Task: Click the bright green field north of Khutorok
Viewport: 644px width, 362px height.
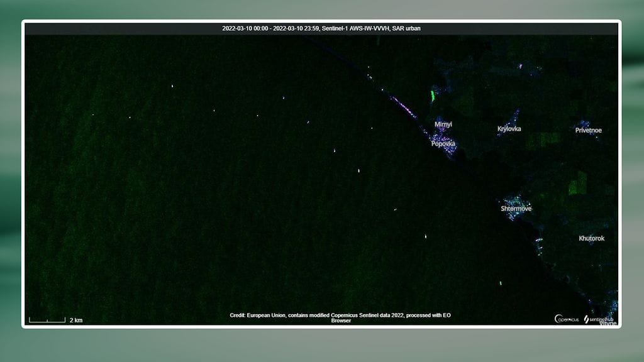Action: click(577, 185)
